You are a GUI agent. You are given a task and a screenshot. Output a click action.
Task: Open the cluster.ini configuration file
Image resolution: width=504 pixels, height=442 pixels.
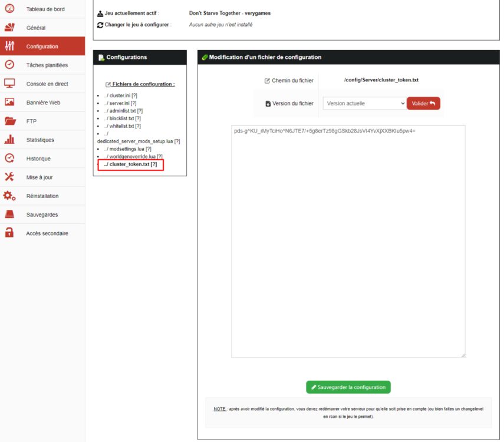(119, 95)
